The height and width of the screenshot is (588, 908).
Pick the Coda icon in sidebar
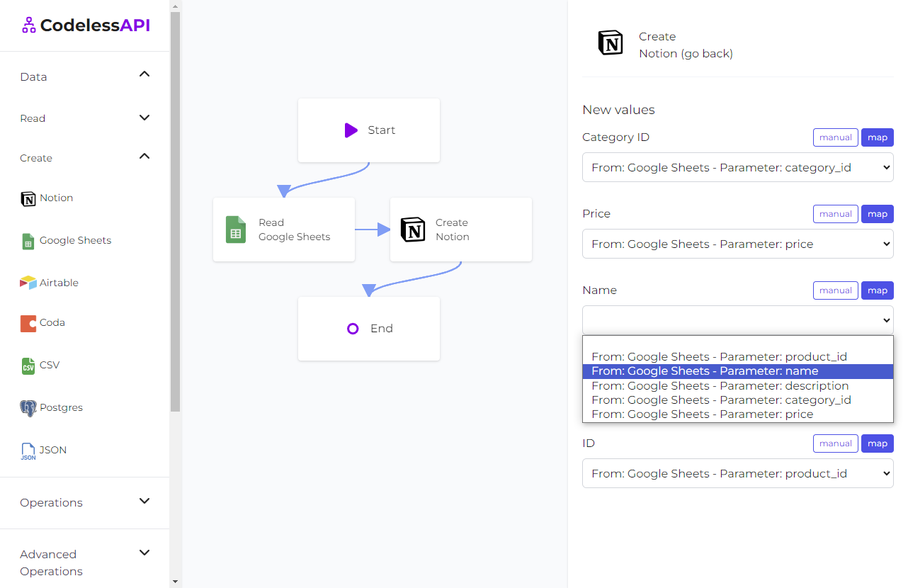(28, 323)
